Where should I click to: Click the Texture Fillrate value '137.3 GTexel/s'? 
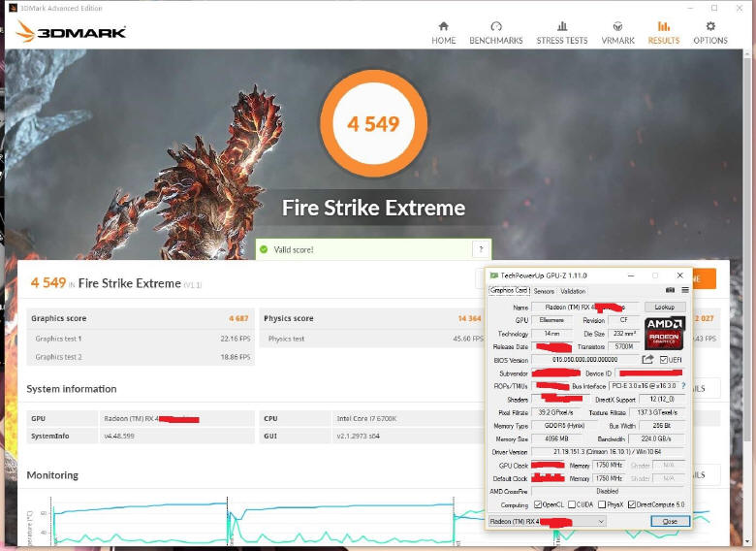pos(657,412)
